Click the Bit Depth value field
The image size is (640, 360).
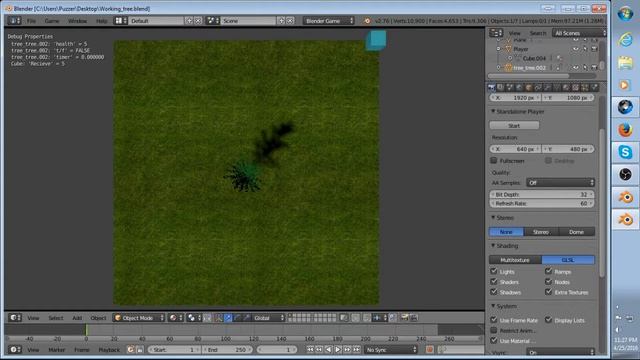[x=542, y=194]
